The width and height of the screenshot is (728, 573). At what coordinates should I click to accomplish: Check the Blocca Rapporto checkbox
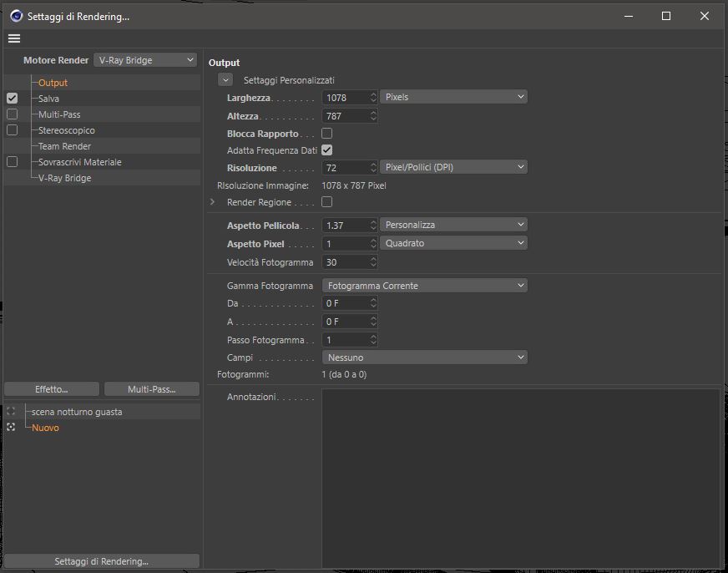click(327, 134)
